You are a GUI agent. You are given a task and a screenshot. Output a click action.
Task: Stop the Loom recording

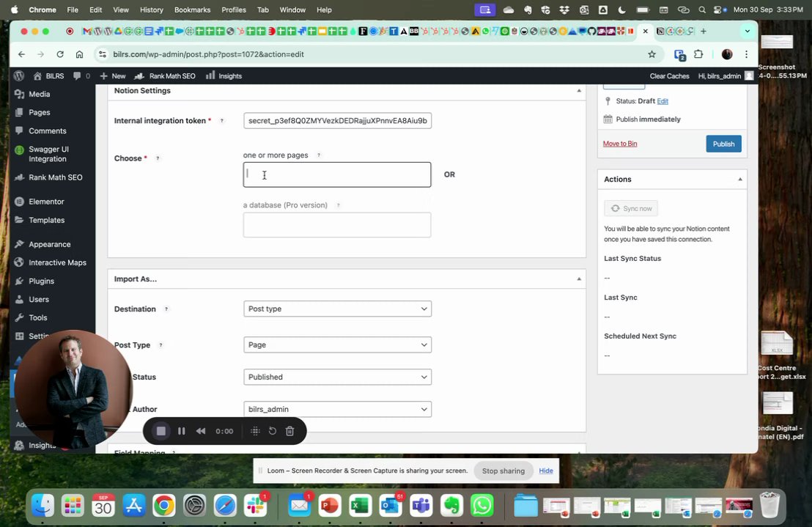click(x=161, y=431)
